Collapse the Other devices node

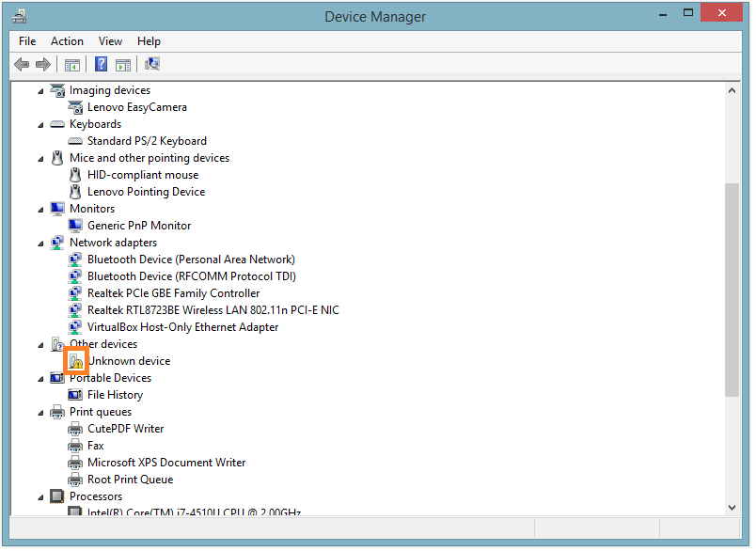pos(41,345)
